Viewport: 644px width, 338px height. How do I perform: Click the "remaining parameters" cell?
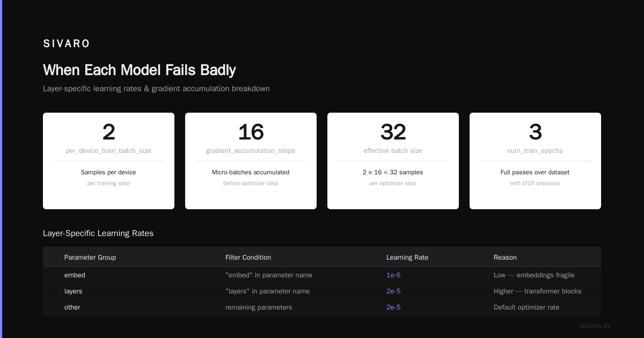coord(259,307)
